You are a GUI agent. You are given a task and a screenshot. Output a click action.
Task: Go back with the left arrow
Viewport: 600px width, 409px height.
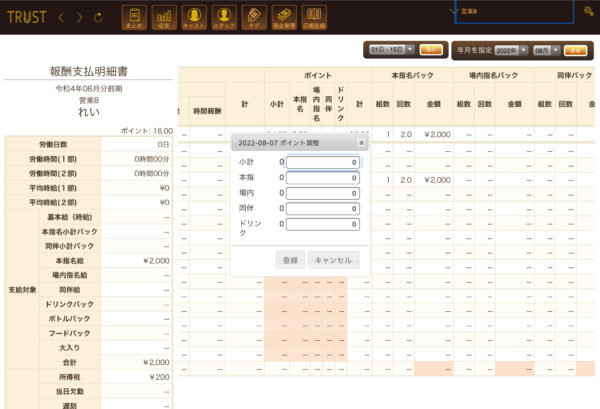click(x=60, y=18)
